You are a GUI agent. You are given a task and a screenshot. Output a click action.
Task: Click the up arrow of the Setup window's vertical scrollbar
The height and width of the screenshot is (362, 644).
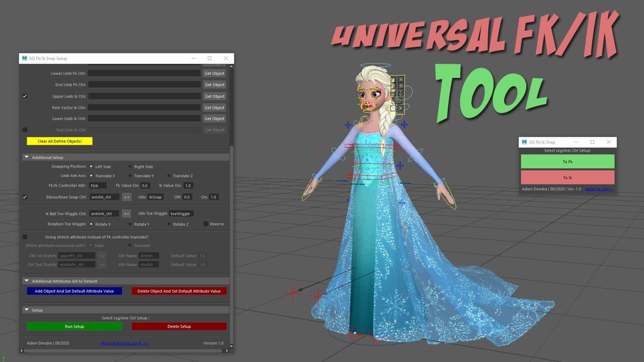231,65
